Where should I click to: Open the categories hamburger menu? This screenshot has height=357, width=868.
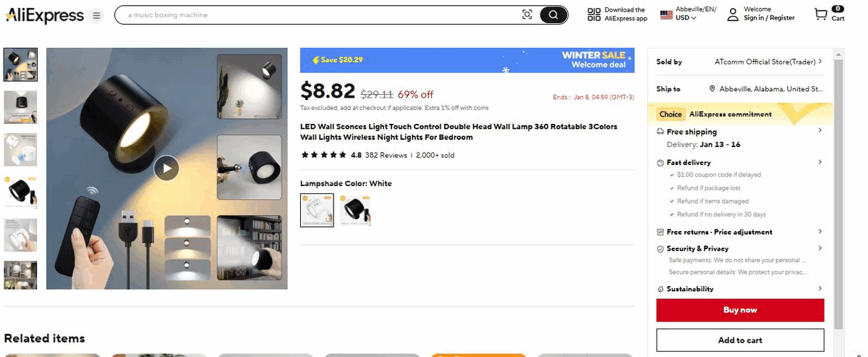coord(96,15)
